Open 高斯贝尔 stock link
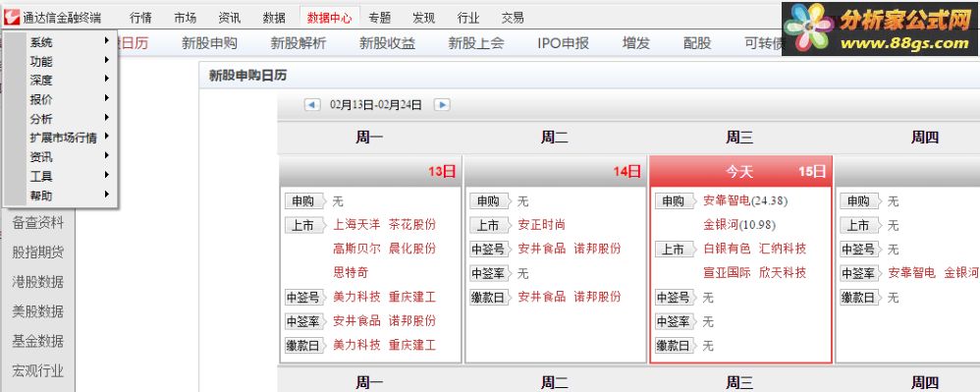The width and height of the screenshot is (980, 392). click(x=356, y=249)
